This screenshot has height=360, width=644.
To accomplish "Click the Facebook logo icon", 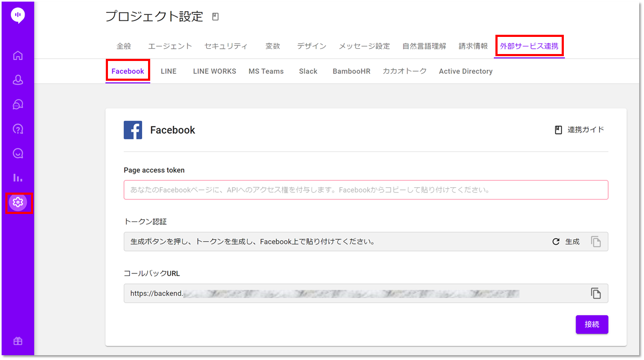I will [x=133, y=130].
